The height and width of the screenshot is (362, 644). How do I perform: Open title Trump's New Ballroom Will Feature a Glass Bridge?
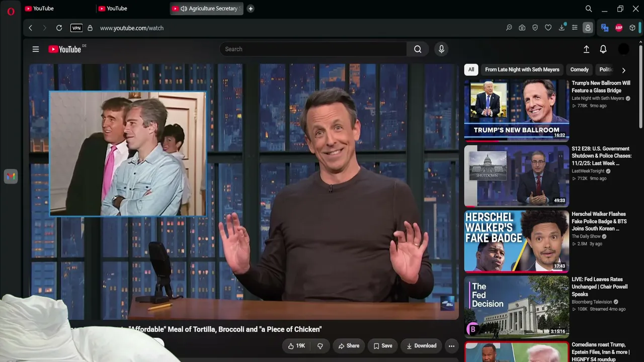coord(601,87)
